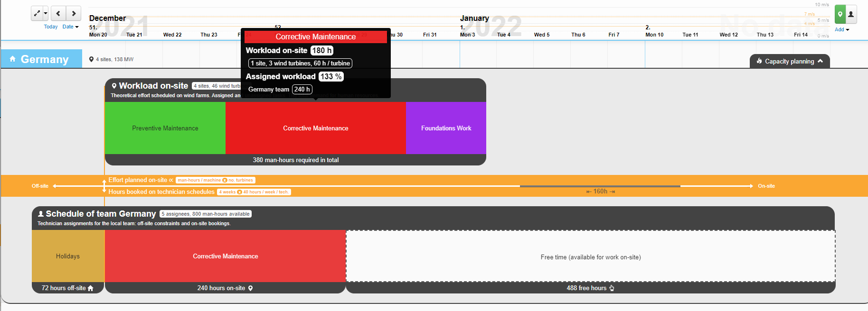This screenshot has height=311, width=868.
Task: Open the view mode dropdown caret
Action: click(46, 13)
